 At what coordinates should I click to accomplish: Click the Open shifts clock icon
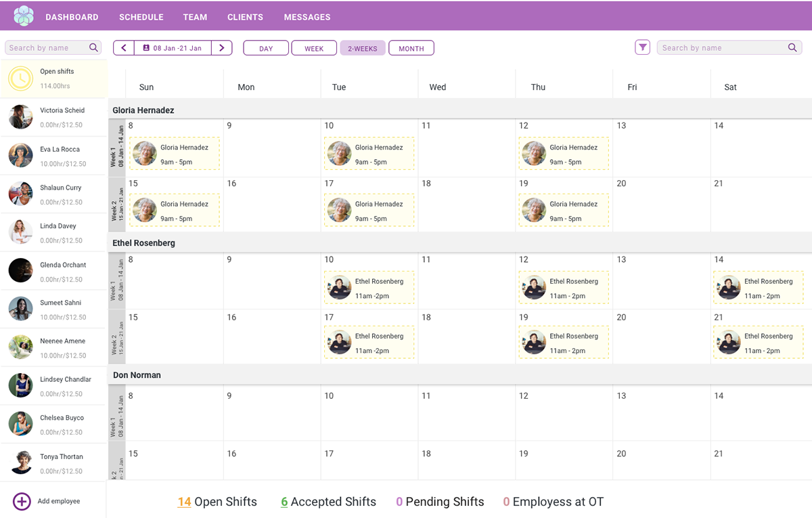[20, 79]
